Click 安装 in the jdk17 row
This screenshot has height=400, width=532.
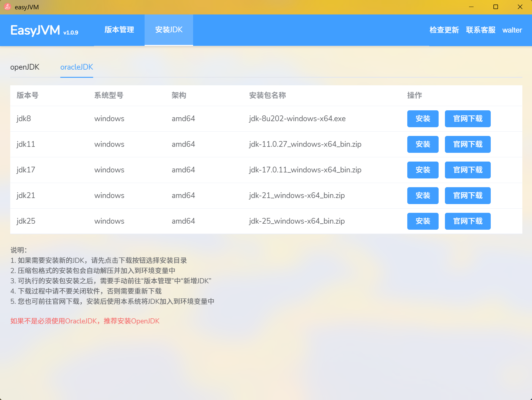tap(423, 170)
